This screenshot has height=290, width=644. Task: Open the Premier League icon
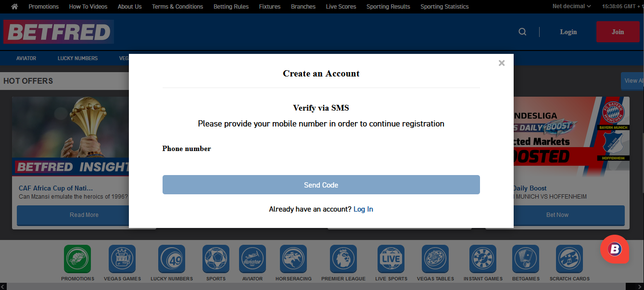(x=343, y=259)
